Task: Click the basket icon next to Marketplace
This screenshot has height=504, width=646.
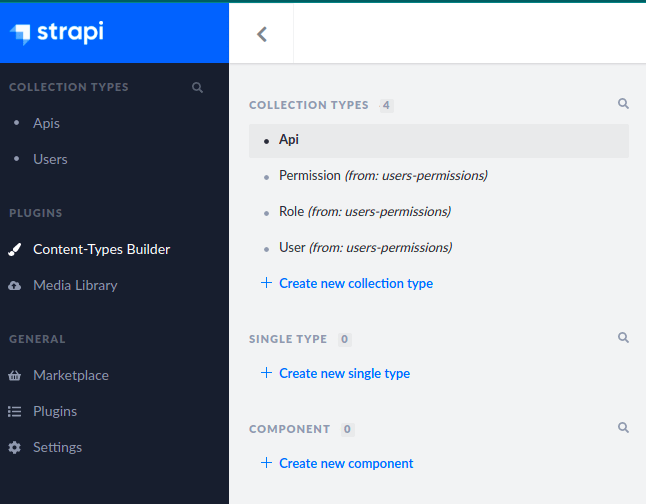Action: tap(14, 375)
